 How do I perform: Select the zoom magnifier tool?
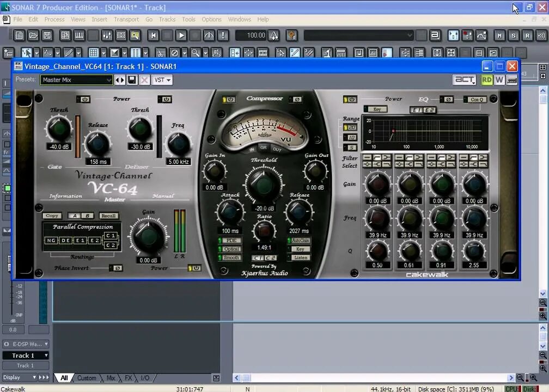(196, 53)
